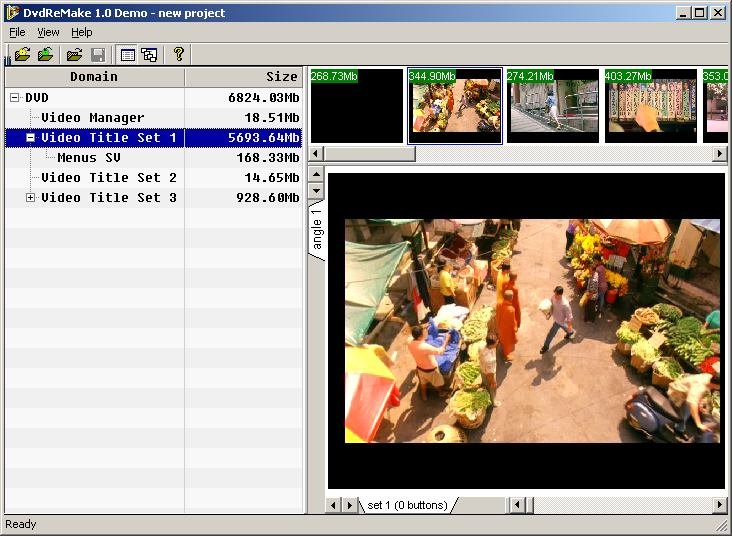Viewport: 732px width, 536px height.
Task: Maximize the DvdReMake window
Action: pos(700,13)
